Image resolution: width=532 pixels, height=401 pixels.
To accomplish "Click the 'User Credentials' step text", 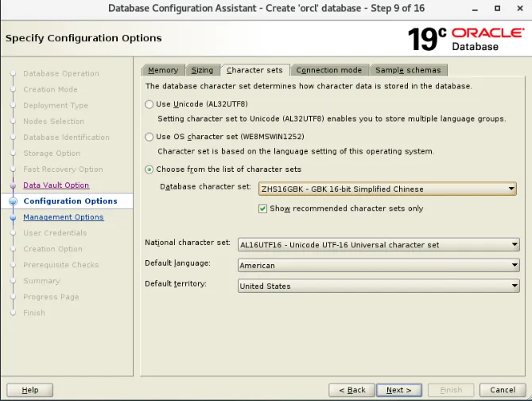I will click(x=55, y=233).
